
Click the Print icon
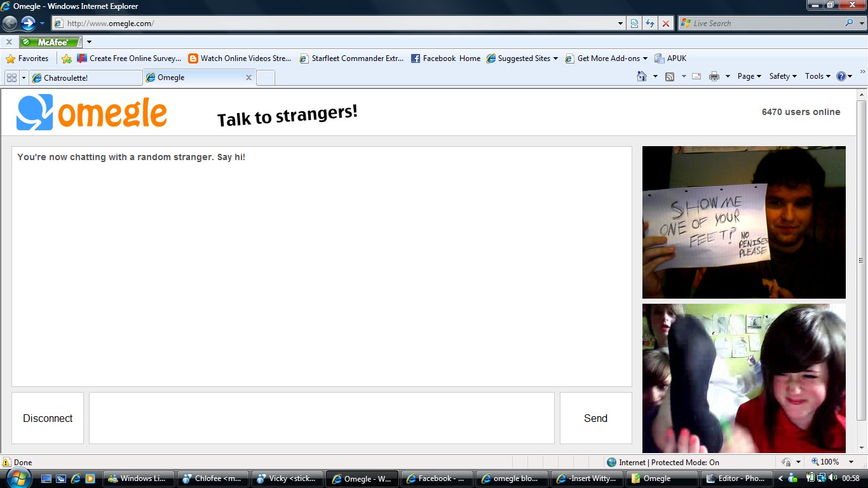coord(714,76)
